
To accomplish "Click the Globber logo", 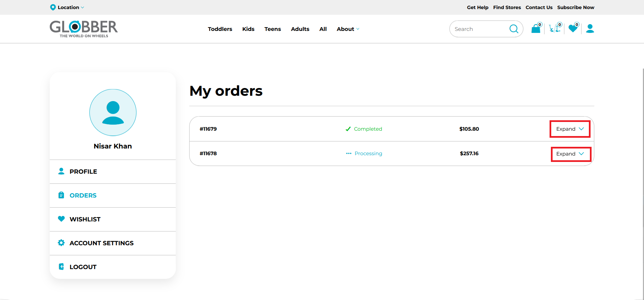I will click(84, 29).
